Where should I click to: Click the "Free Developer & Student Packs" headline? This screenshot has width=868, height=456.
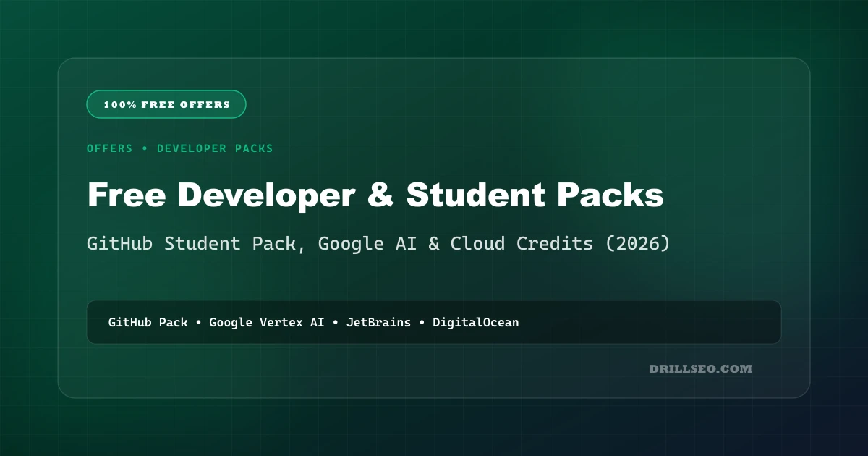[x=375, y=195]
